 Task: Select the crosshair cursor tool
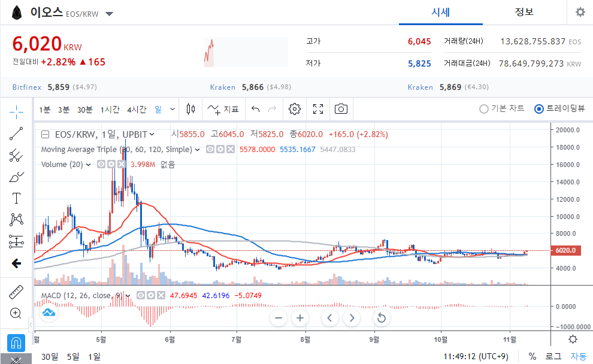tap(16, 112)
